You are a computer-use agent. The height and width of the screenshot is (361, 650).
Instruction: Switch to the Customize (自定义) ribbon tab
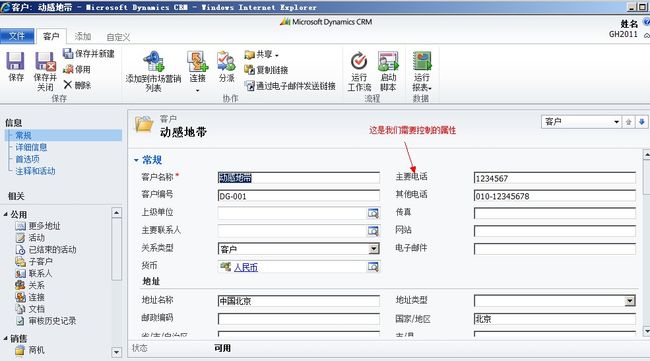118,37
